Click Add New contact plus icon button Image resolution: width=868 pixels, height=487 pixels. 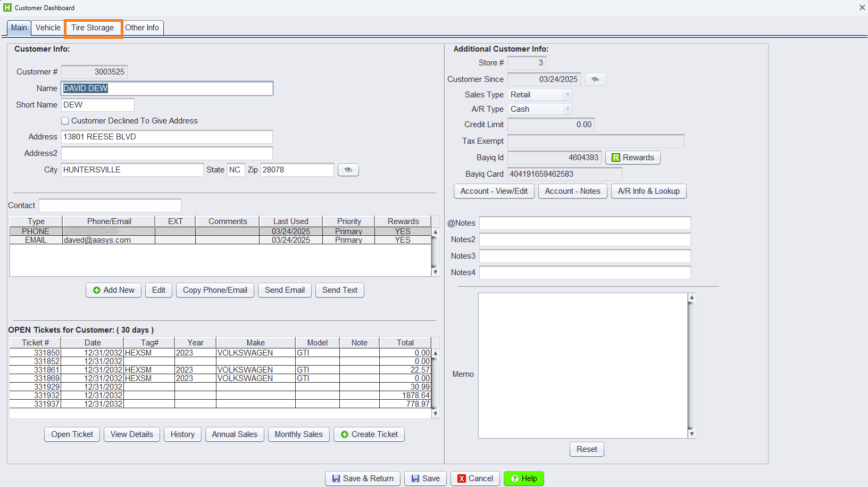(113, 290)
